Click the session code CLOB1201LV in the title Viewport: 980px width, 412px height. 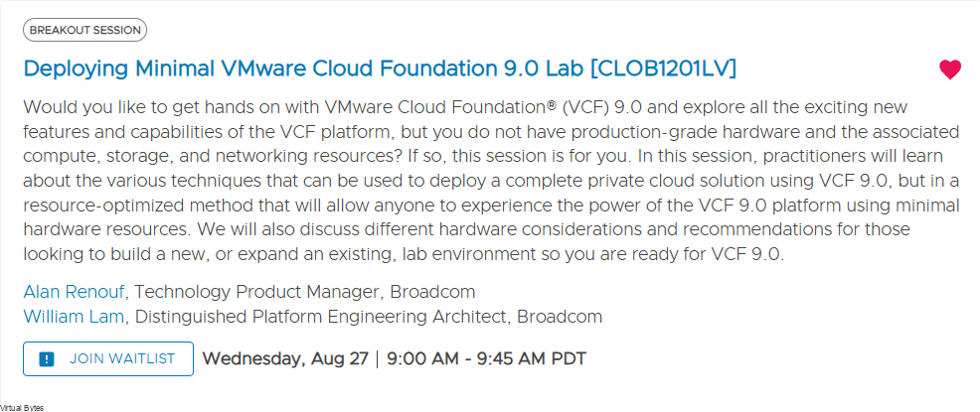(x=663, y=69)
